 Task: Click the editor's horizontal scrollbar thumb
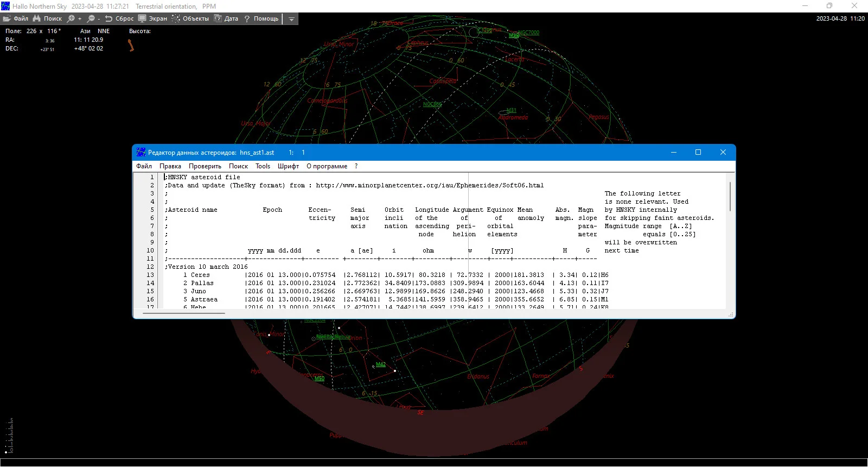(184, 313)
